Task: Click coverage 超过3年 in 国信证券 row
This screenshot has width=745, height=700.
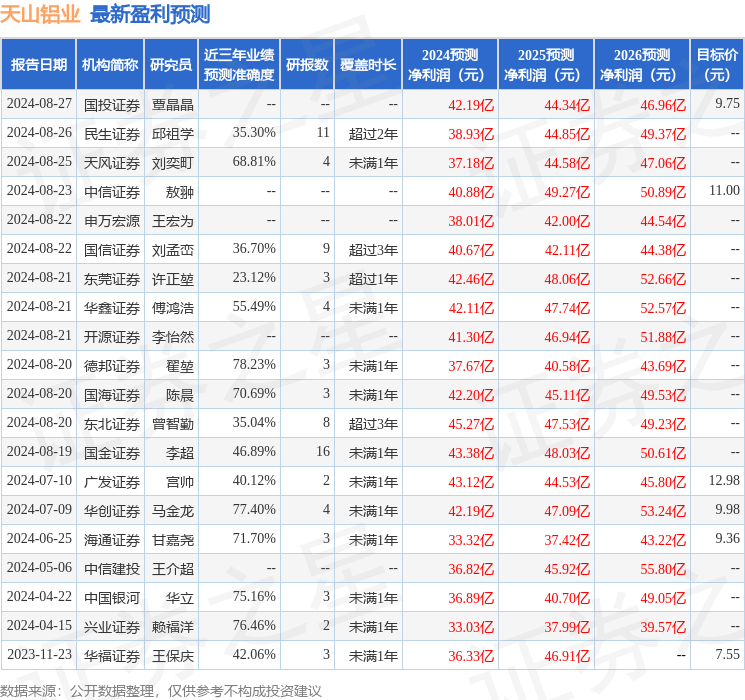Action: pos(373,250)
